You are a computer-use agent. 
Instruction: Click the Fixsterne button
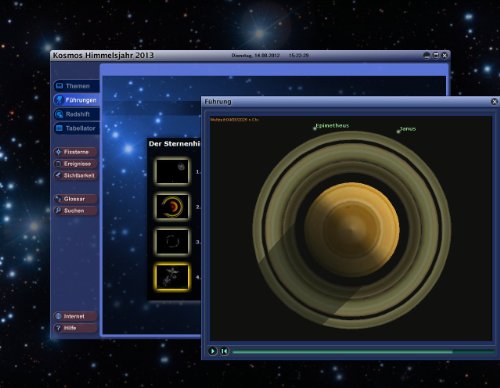pyautogui.click(x=75, y=152)
